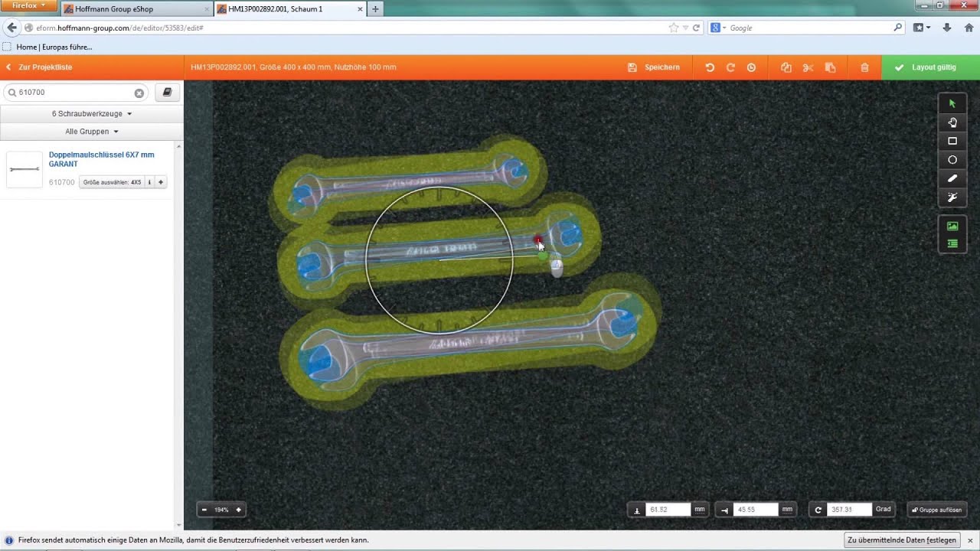Delete selection using the trash icon

(x=864, y=67)
